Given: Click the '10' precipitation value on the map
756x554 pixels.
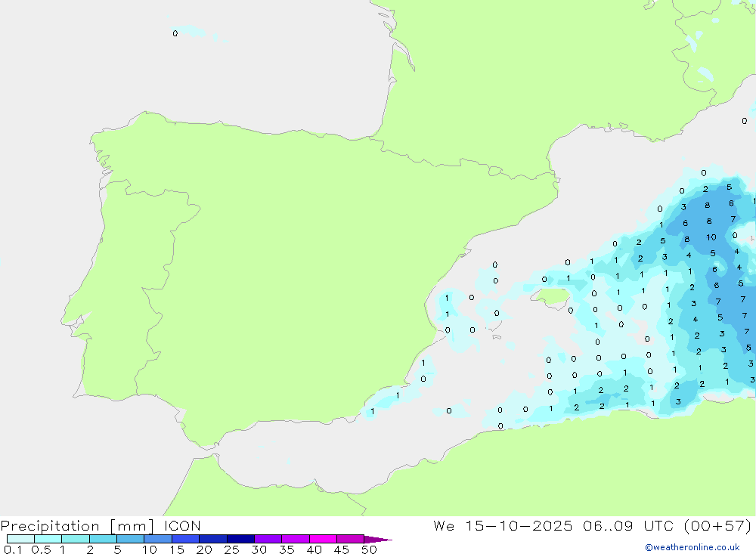Looking at the screenshot, I should point(711,237).
